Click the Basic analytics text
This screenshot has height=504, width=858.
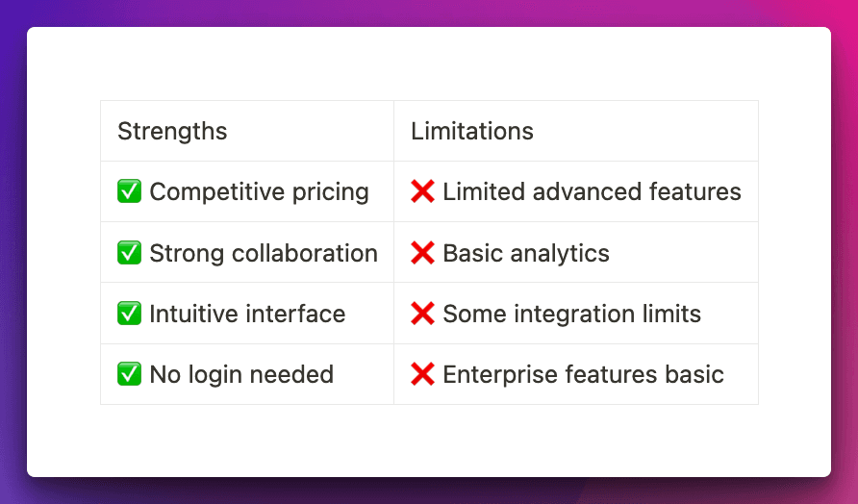(x=526, y=253)
